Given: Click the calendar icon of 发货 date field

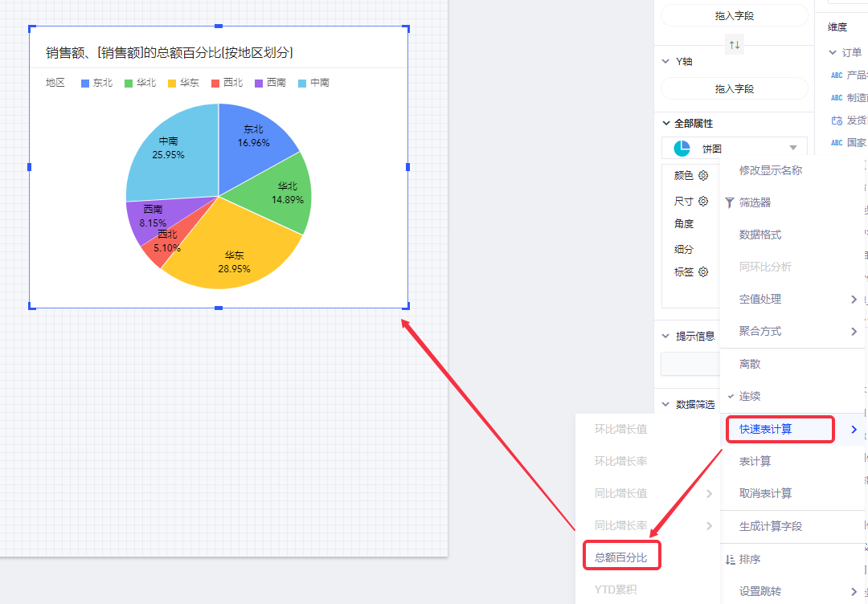Looking at the screenshot, I should (837, 120).
